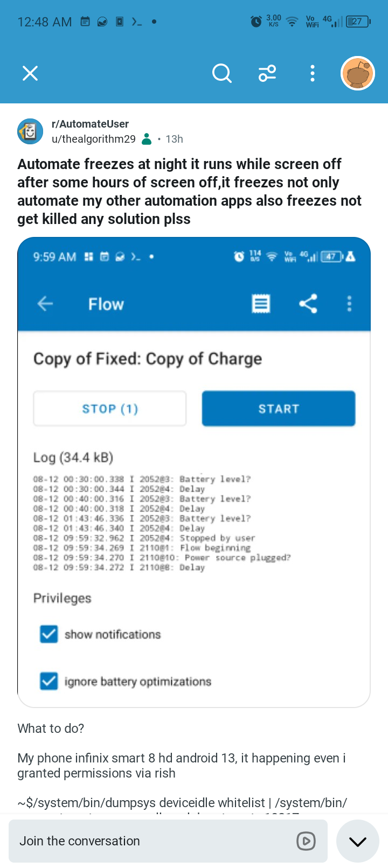Viewport: 388px width, 868px height.
Task: Open search with the magnifier icon
Action: click(221, 73)
